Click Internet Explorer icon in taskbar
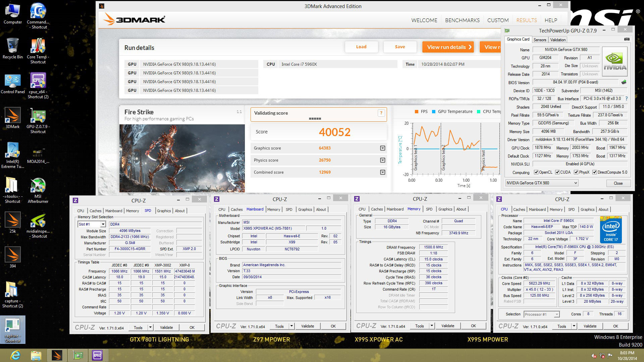 pos(15,355)
